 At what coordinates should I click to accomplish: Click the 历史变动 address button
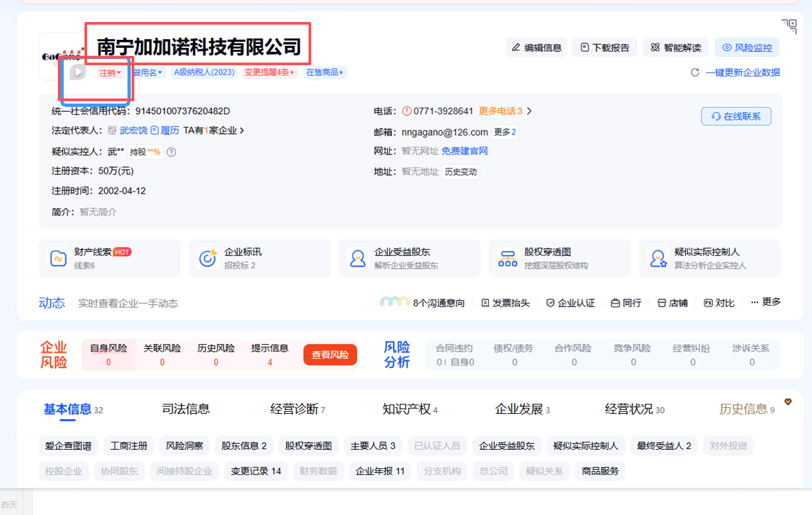[461, 172]
